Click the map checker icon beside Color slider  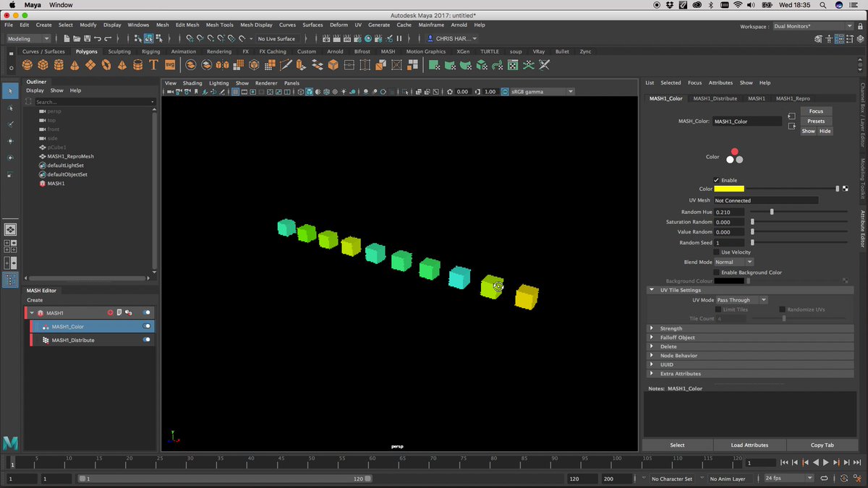pyautogui.click(x=846, y=189)
